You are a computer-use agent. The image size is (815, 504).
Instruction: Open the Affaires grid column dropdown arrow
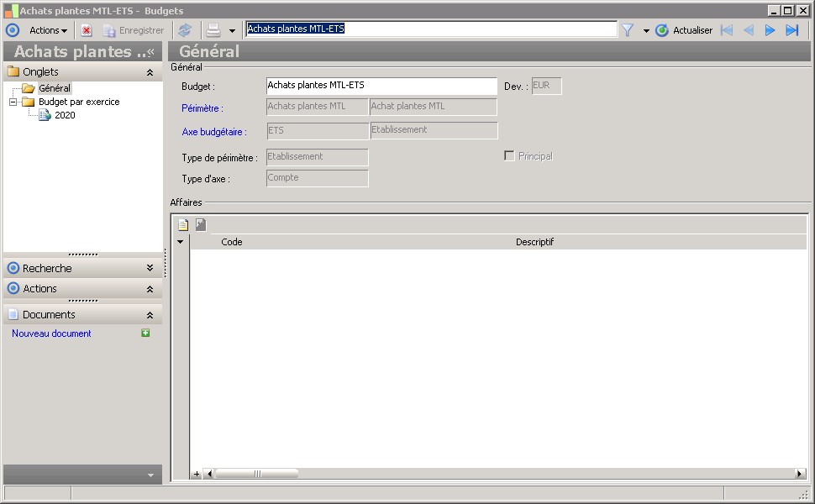pos(181,242)
